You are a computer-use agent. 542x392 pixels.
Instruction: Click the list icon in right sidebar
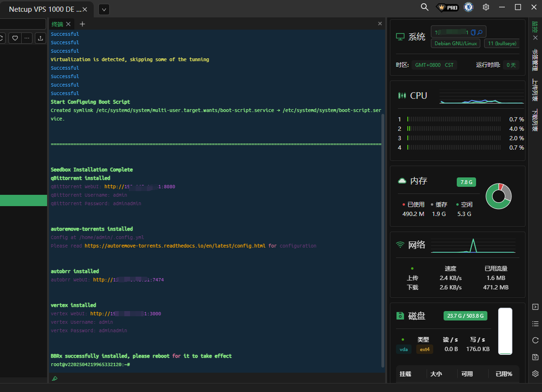click(x=535, y=324)
